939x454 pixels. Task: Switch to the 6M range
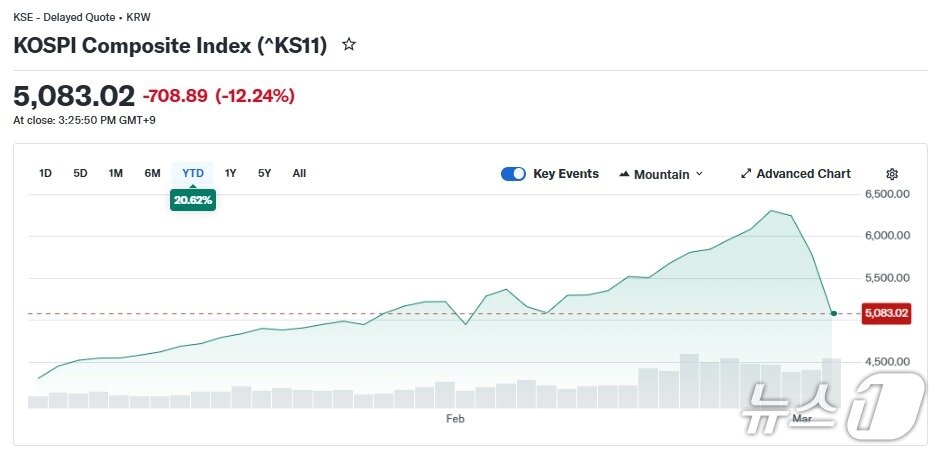tap(152, 173)
